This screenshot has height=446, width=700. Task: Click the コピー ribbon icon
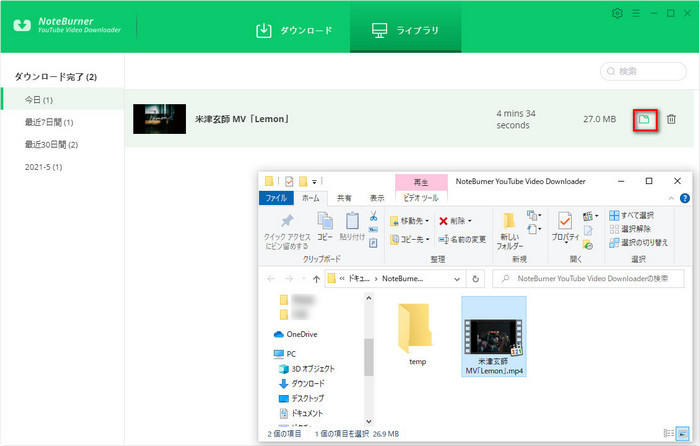tap(325, 226)
